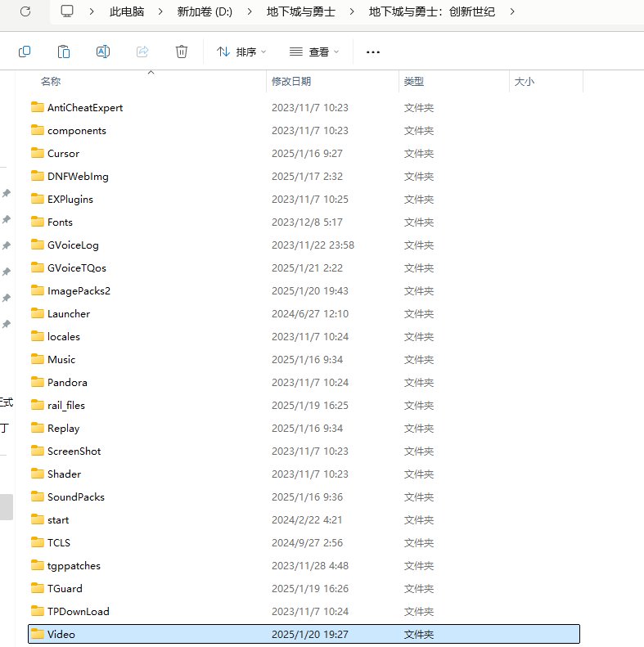Expand the chevron before 此电脑 breadcrumb
Image resolution: width=644 pixels, height=647 pixels.
[x=92, y=11]
